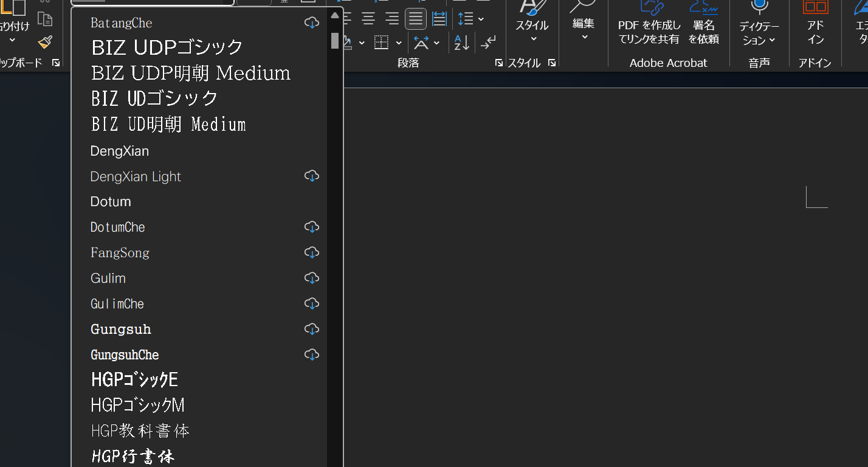The height and width of the screenshot is (467, 868).
Task: Click the distributed alignment icon
Action: click(439, 19)
